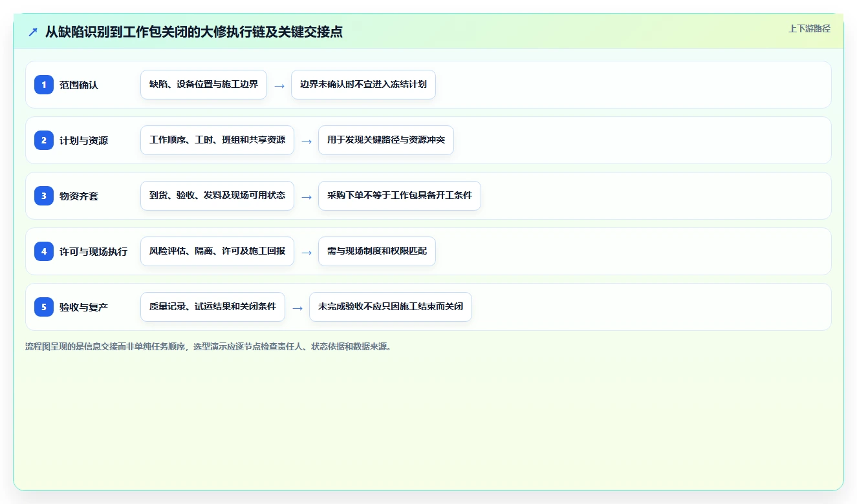Click the 计划与资源 step label
This screenshot has width=857, height=504.
84,140
